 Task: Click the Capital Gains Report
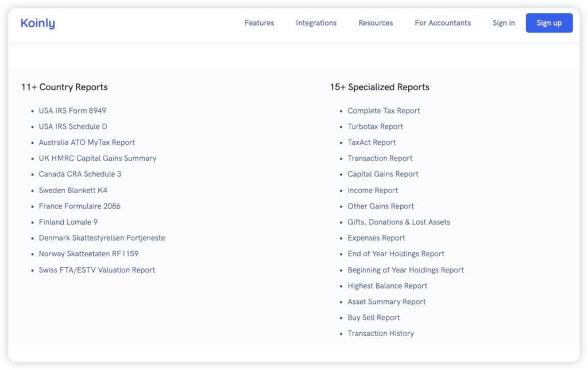[382, 174]
